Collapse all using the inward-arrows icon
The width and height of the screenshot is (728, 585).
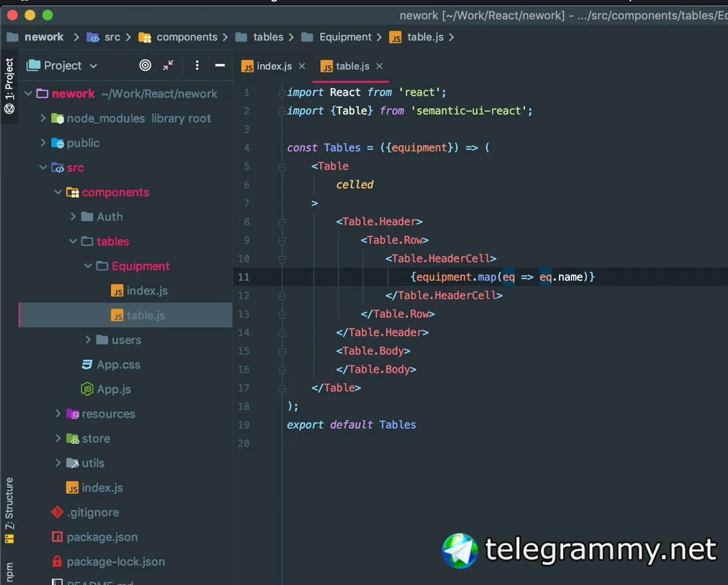tap(168, 65)
